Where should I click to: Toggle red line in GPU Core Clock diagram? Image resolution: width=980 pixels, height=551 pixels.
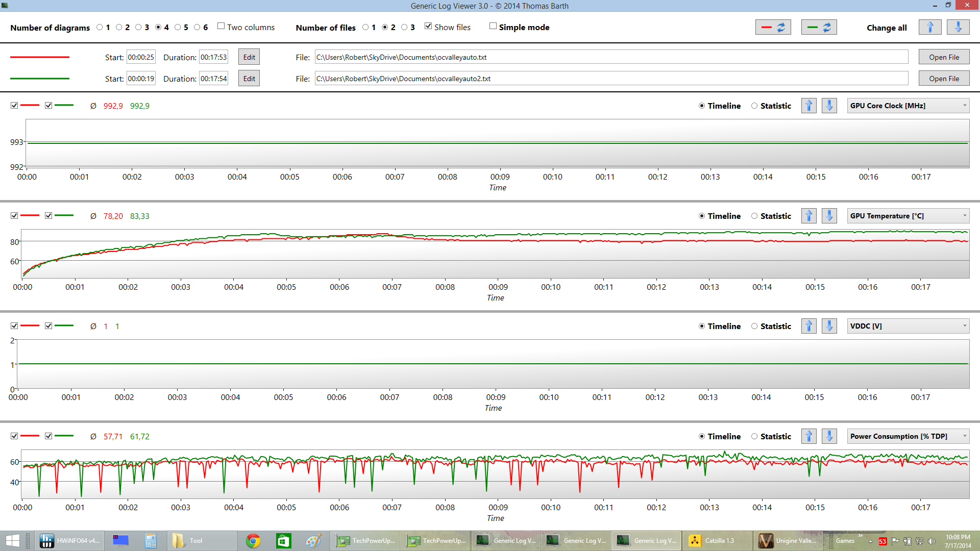click(x=14, y=106)
